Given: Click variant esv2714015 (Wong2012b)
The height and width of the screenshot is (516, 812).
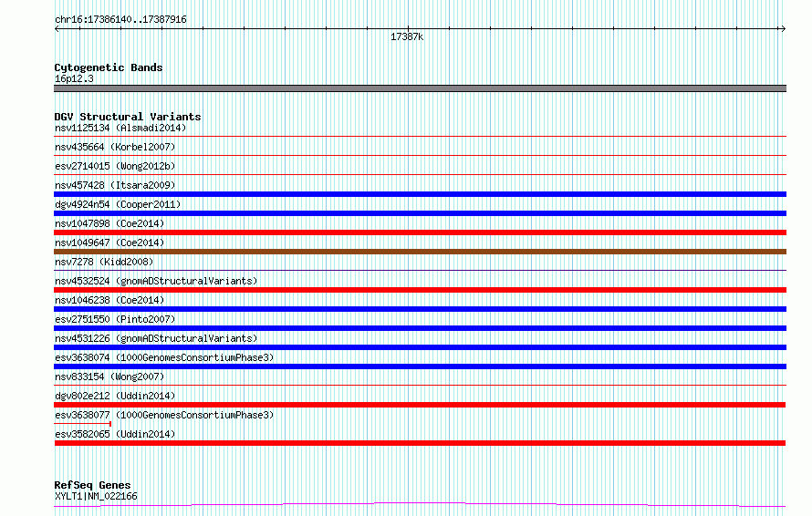Looking at the screenshot, I should (x=115, y=166).
